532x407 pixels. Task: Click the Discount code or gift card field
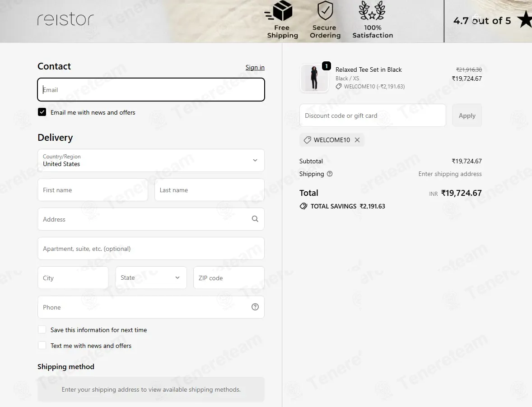coord(373,116)
